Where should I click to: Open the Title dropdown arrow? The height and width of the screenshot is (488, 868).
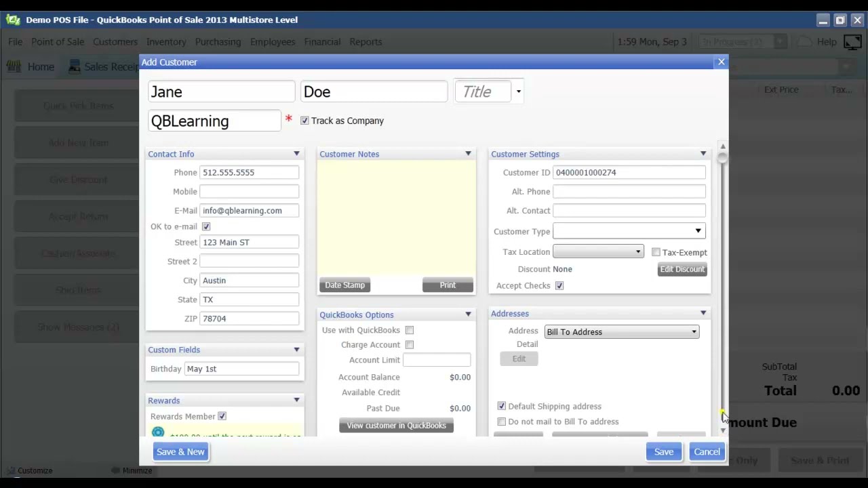pyautogui.click(x=518, y=91)
